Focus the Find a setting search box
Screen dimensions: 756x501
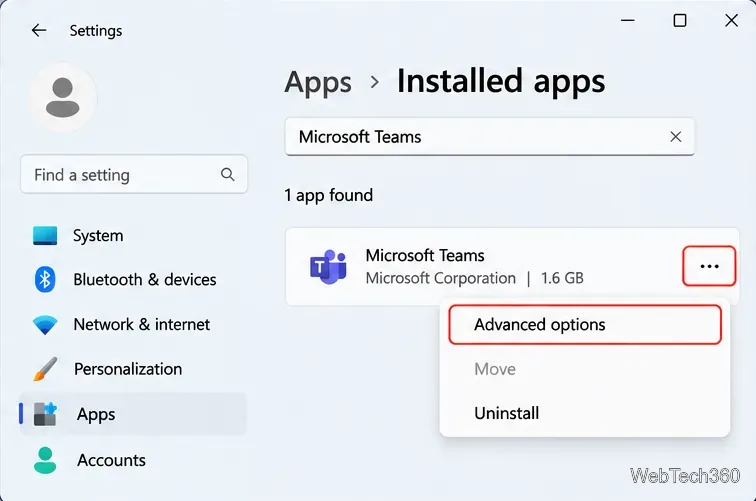(134, 175)
